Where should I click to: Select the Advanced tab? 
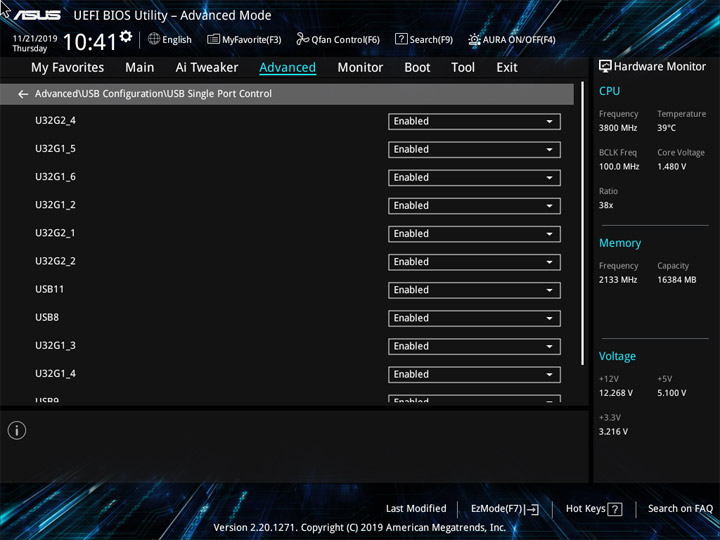[287, 68]
